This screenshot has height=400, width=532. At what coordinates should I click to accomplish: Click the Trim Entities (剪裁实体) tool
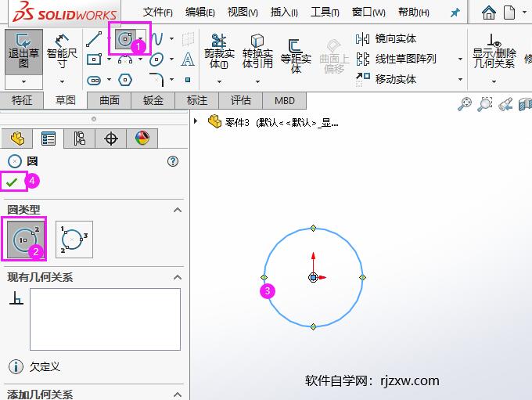[219, 52]
